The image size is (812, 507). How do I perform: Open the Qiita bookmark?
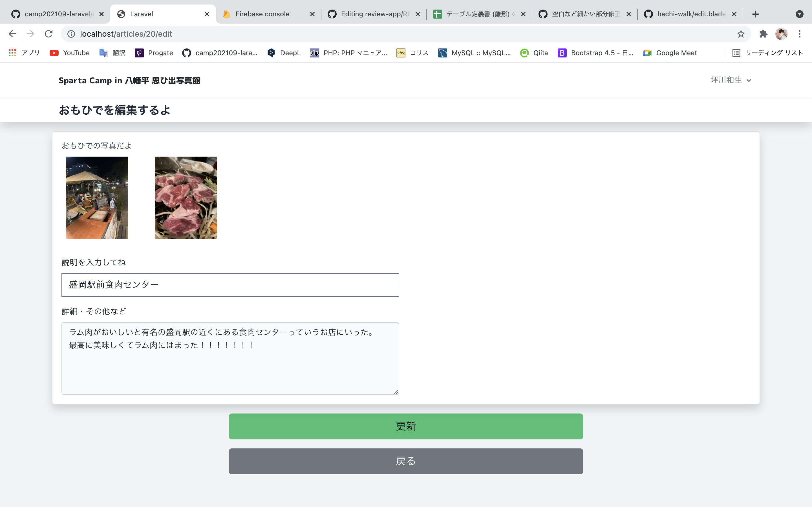pos(533,53)
